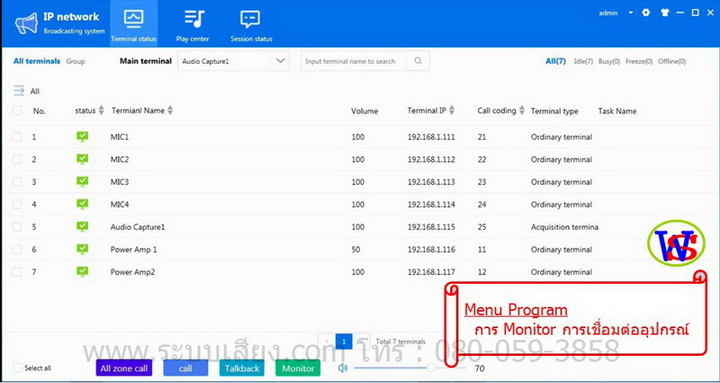Click the All zone call button

point(124,368)
